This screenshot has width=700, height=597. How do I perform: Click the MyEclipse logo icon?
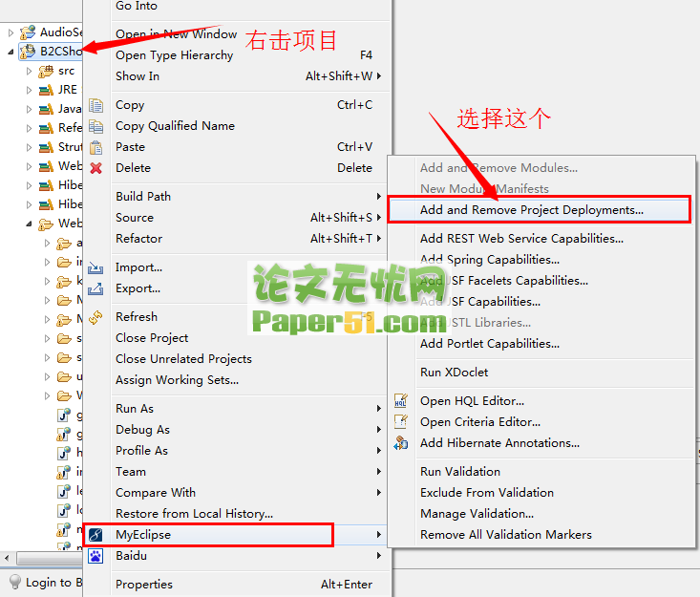[95, 535]
